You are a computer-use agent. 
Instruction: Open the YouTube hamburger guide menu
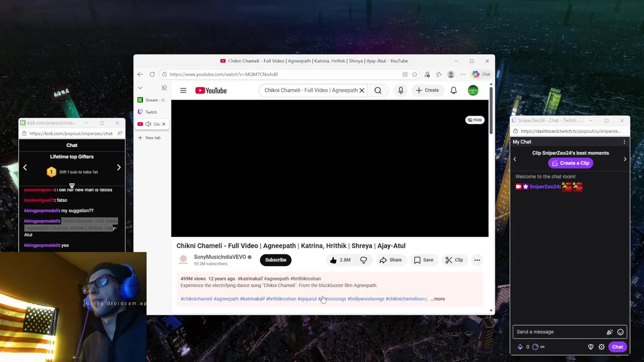point(183,90)
